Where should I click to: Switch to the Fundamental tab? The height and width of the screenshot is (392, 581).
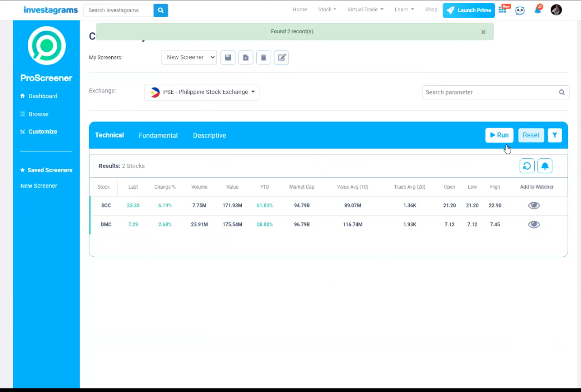click(x=158, y=136)
